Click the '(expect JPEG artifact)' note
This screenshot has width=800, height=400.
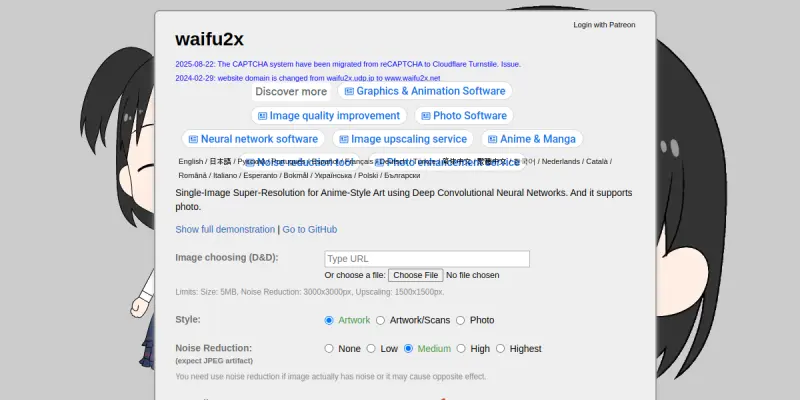pos(214,361)
